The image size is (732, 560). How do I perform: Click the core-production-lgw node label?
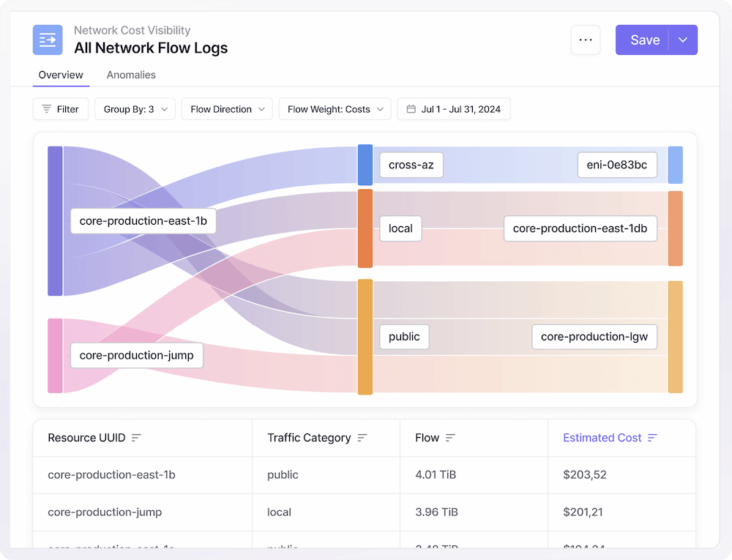click(x=594, y=337)
